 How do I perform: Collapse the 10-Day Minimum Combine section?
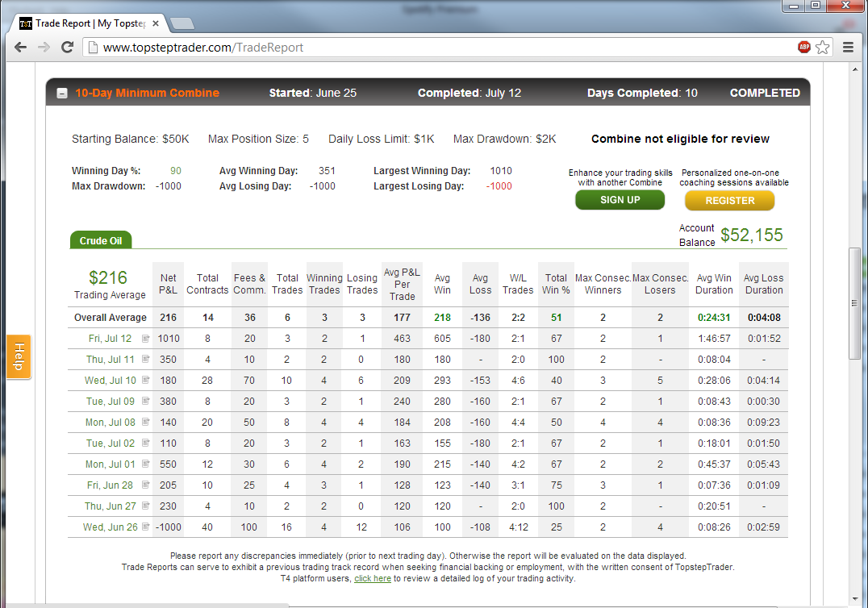(x=63, y=94)
